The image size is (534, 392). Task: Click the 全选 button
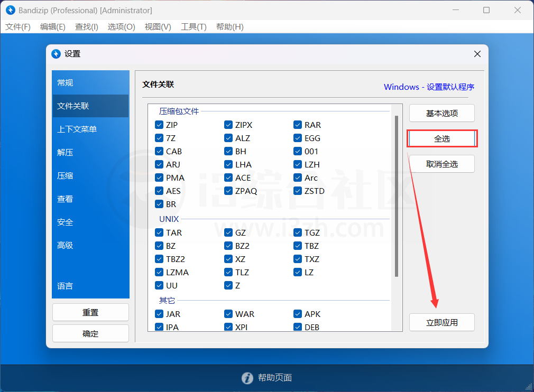click(x=441, y=138)
